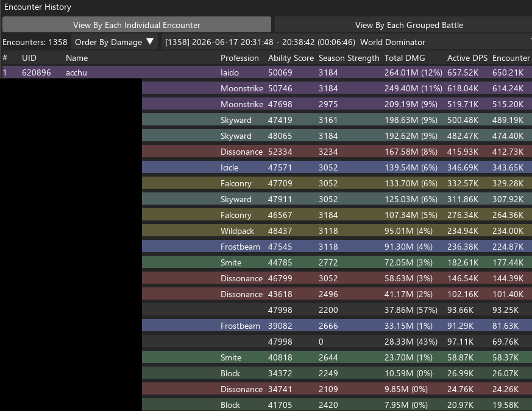
Task: Click Iaido profession cell
Action: pyautogui.click(x=230, y=72)
